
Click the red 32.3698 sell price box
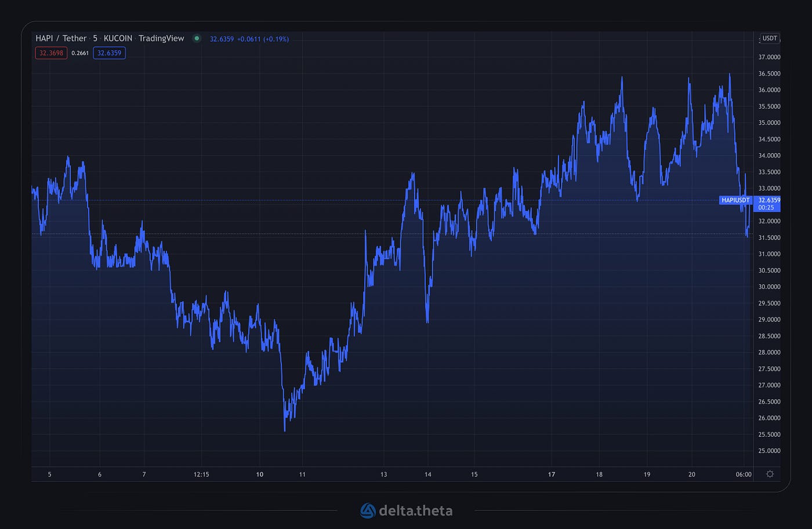(x=51, y=53)
